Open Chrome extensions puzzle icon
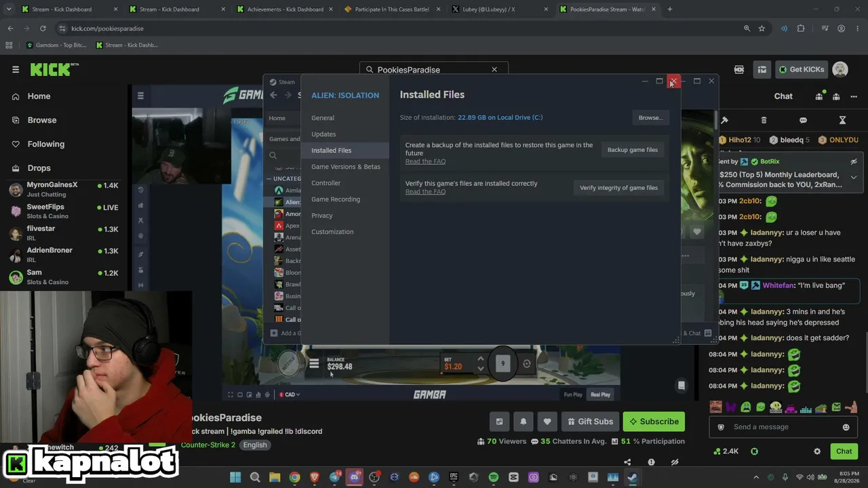 [801, 28]
